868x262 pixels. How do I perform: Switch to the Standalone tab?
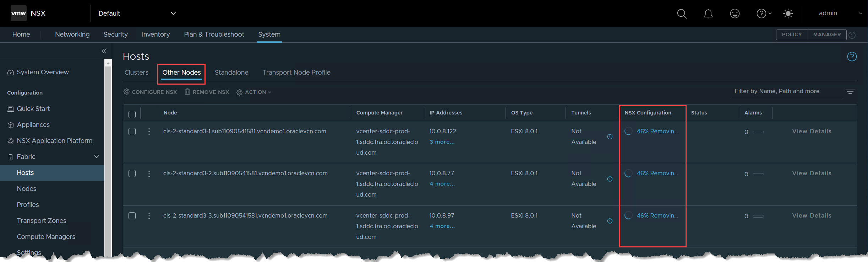[x=231, y=73]
